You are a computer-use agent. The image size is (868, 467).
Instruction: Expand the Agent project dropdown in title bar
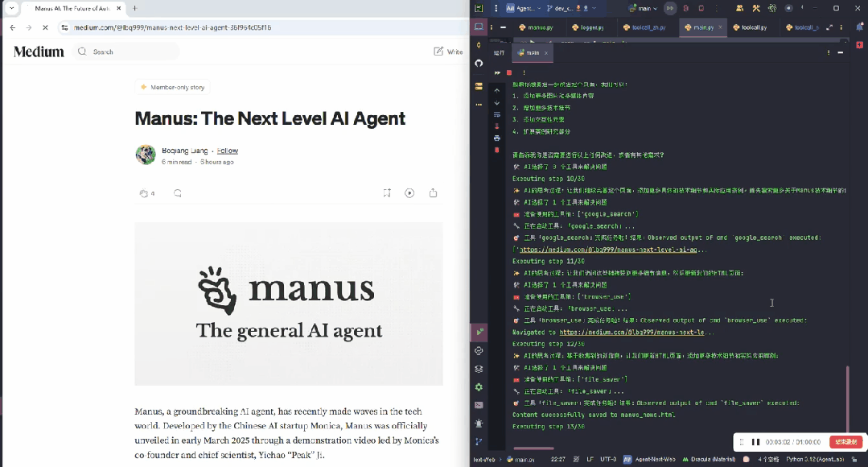[523, 8]
